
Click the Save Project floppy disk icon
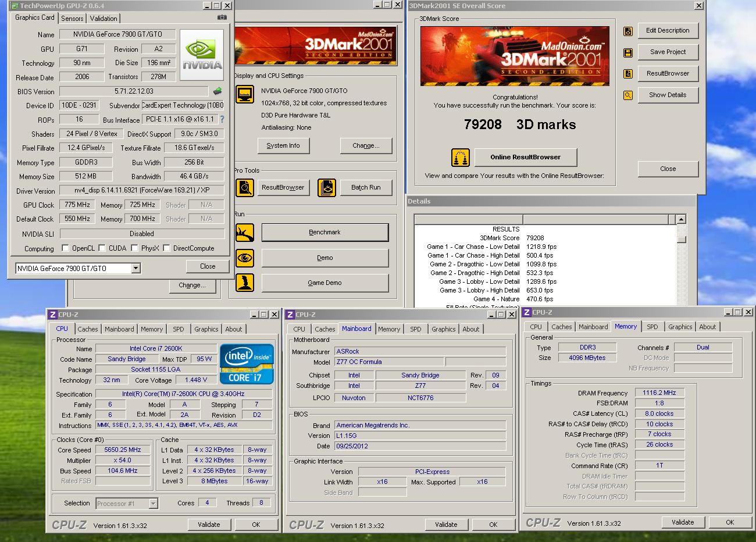(628, 52)
